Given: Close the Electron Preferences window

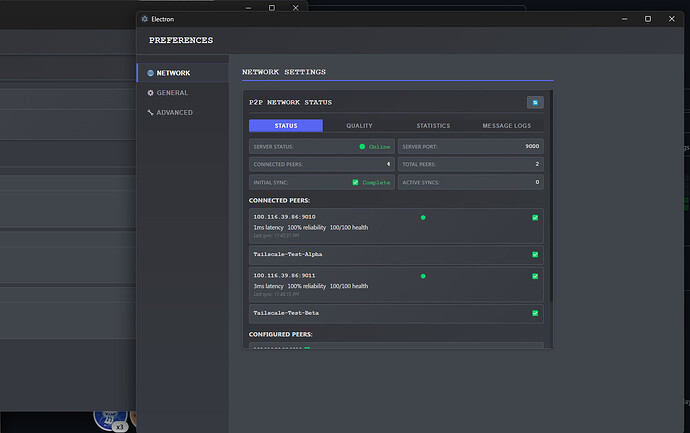Looking at the screenshot, I should click(672, 19).
